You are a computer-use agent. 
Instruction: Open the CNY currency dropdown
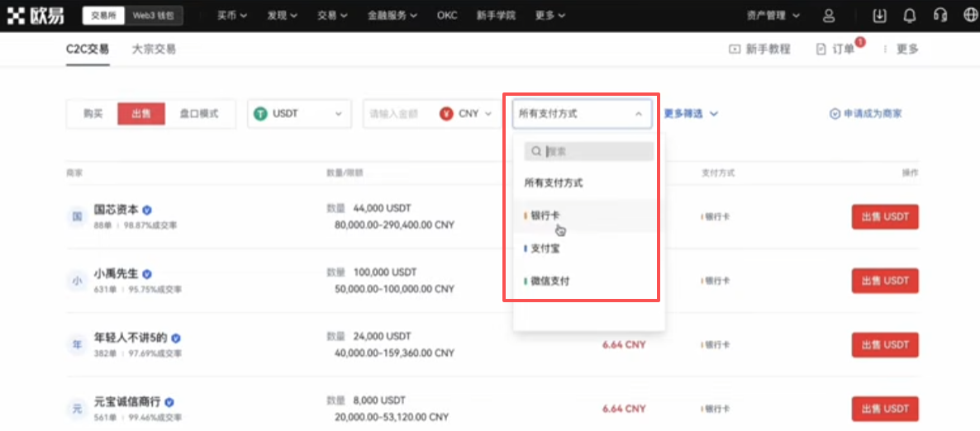pos(466,114)
